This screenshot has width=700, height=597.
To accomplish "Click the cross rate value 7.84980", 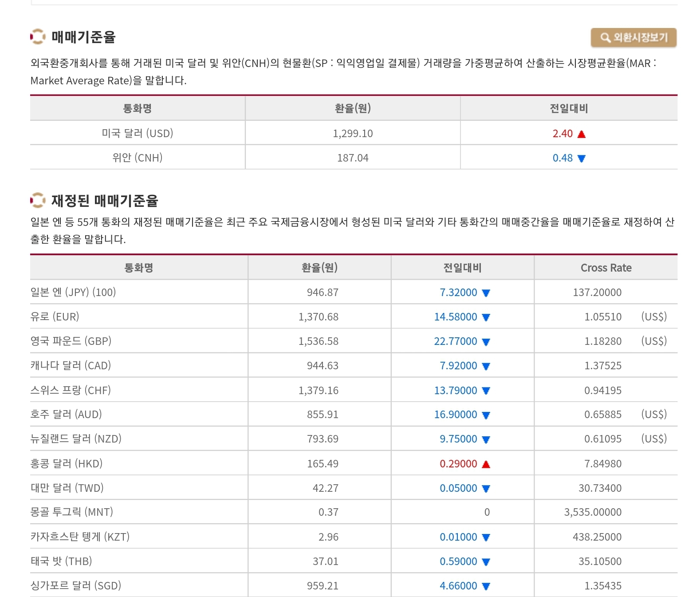I will (603, 464).
